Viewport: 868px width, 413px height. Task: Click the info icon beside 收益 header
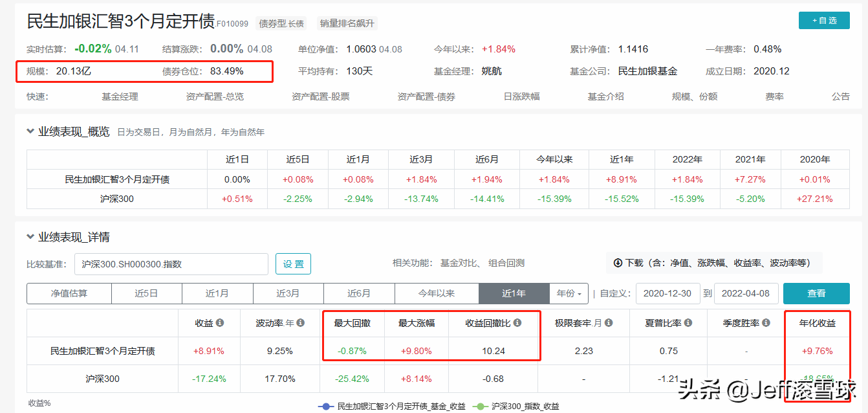(220, 322)
